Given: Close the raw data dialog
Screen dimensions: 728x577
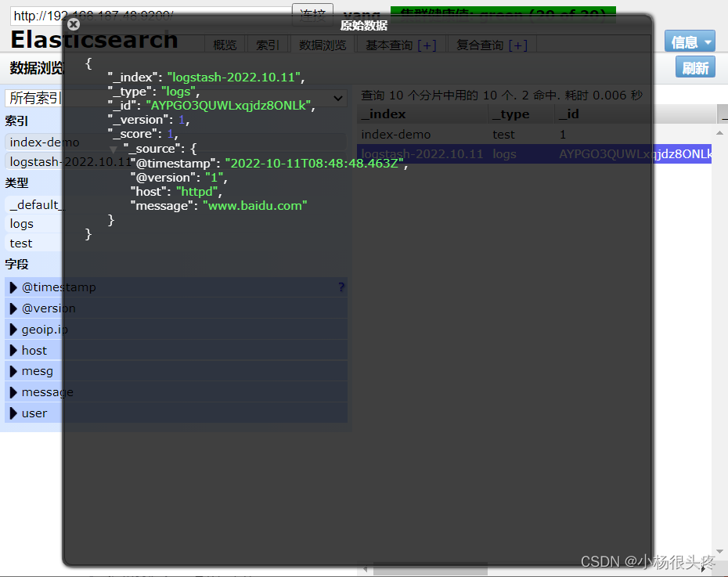Looking at the screenshot, I should click(x=74, y=24).
